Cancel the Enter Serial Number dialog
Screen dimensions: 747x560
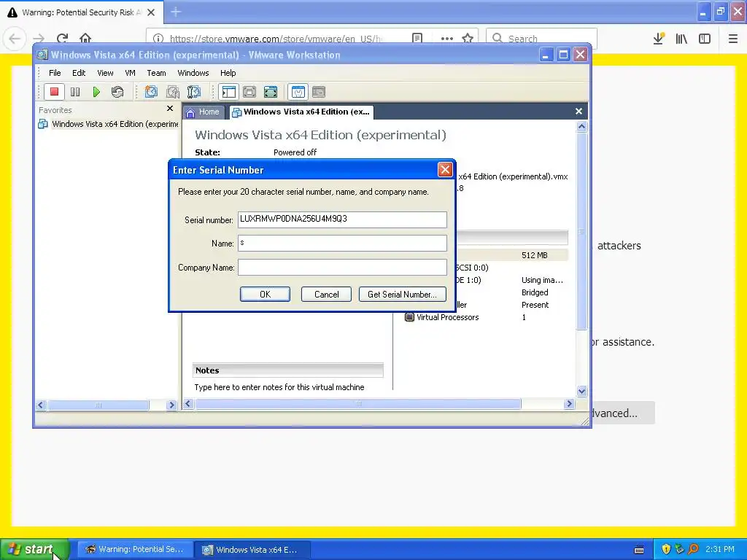(x=326, y=295)
